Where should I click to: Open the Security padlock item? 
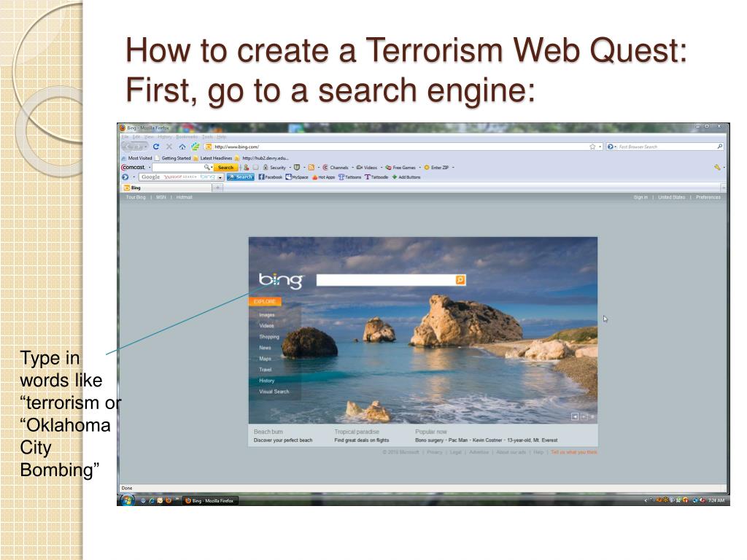coord(274,167)
